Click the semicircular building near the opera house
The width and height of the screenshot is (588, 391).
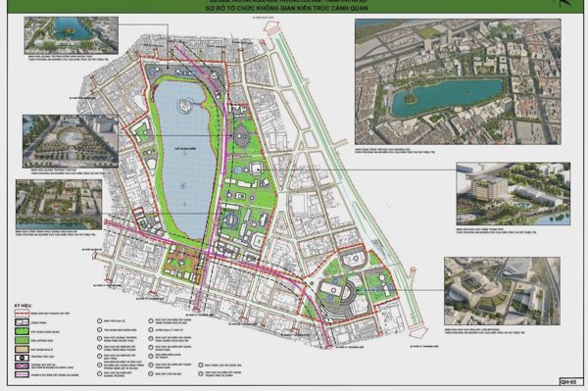pyautogui.click(x=350, y=293)
